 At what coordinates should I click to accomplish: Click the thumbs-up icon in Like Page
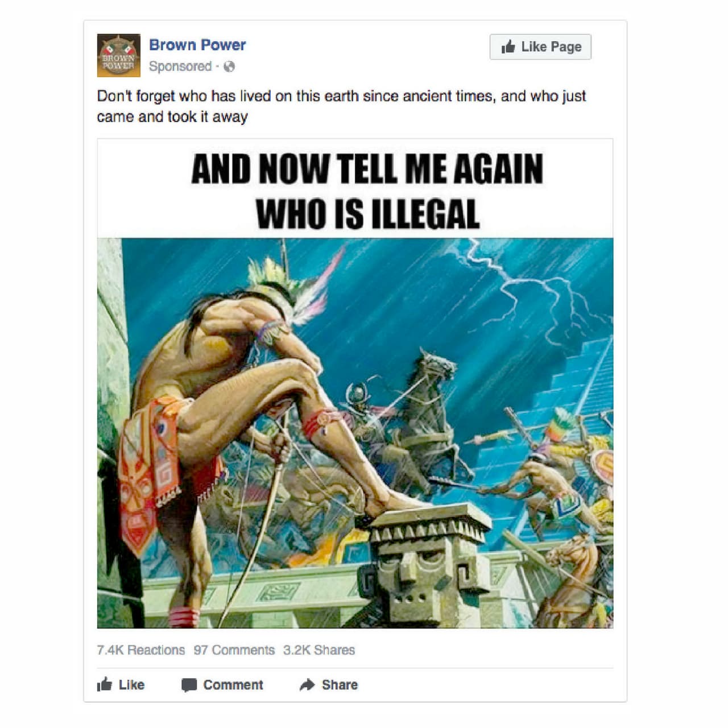click(508, 47)
